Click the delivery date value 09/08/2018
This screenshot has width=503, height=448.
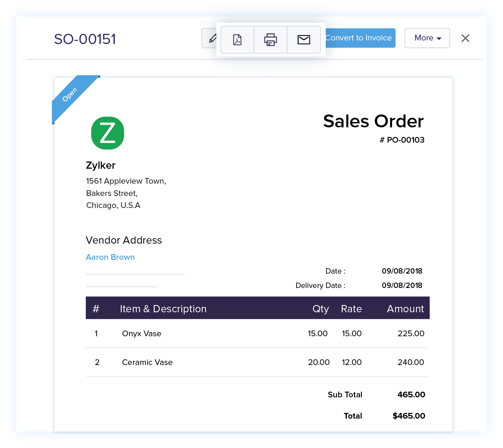402,285
